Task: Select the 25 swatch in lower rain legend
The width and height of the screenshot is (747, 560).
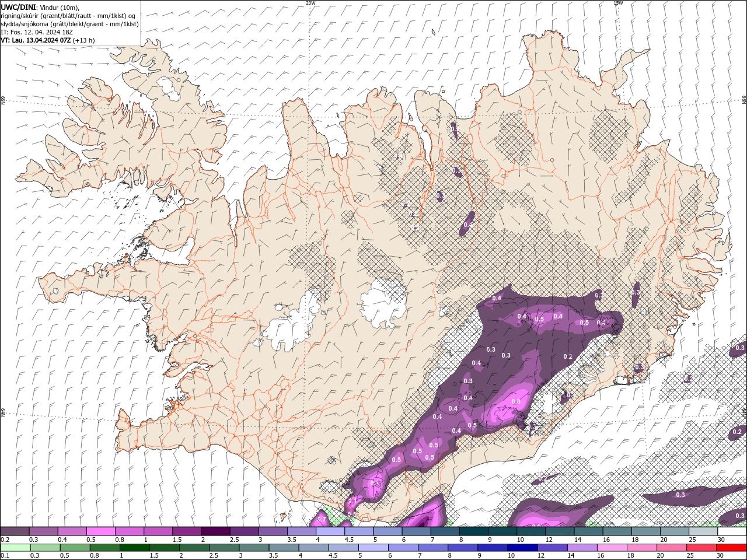Action: (701, 548)
